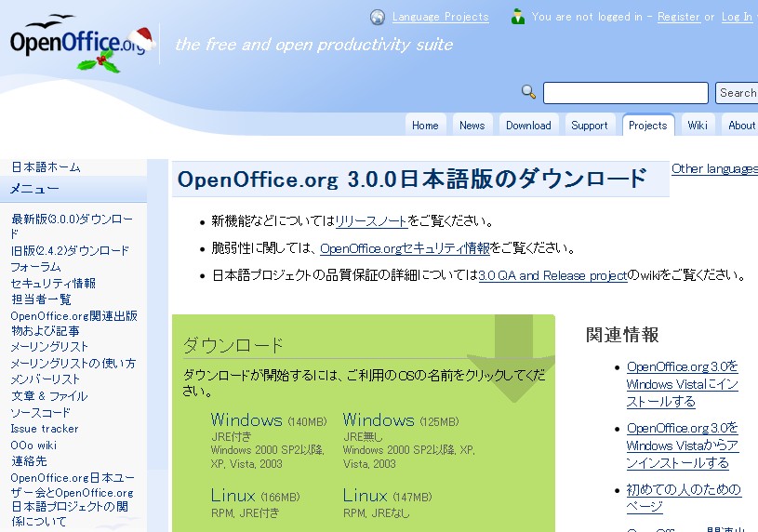Open メーリングリストの使い方 sidebar link
The width and height of the screenshot is (758, 532).
click(73, 364)
